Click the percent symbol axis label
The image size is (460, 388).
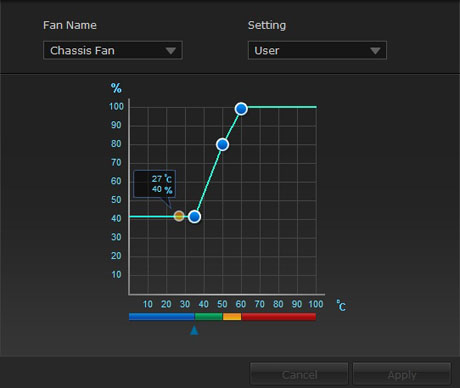coord(116,88)
